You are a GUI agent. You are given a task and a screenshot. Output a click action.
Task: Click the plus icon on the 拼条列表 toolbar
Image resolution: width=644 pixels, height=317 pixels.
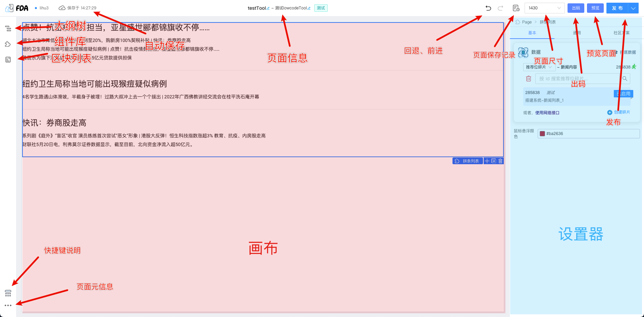coord(487,161)
